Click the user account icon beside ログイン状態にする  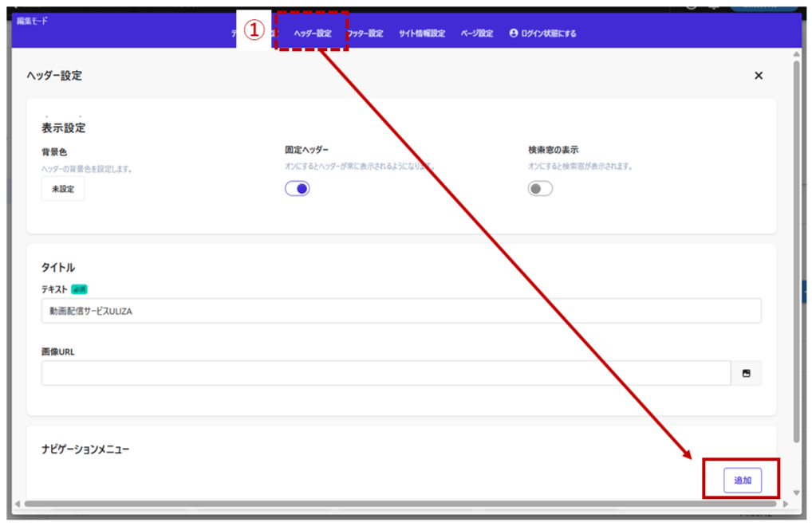click(514, 33)
